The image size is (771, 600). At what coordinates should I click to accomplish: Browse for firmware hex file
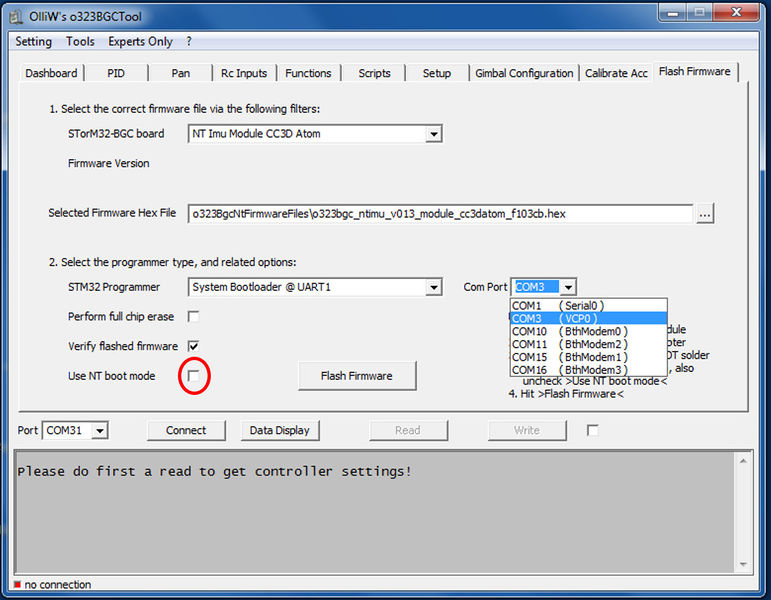click(705, 213)
